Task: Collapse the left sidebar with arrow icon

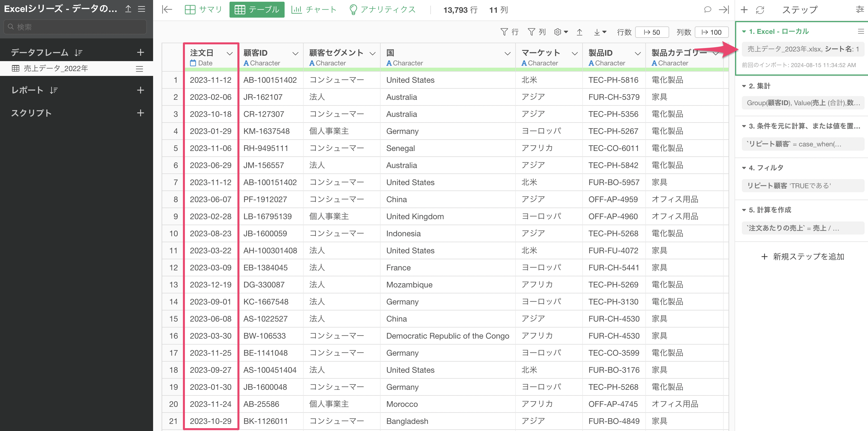Action: (x=167, y=9)
